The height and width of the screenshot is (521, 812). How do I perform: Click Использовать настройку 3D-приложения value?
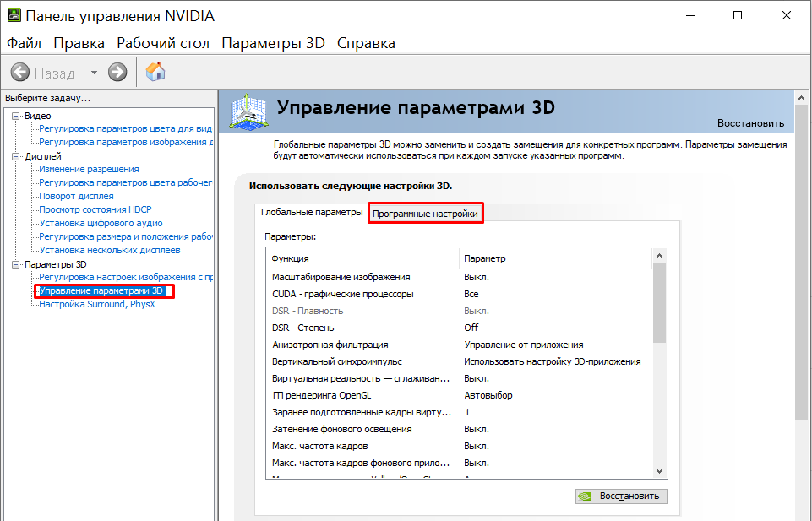[553, 361]
